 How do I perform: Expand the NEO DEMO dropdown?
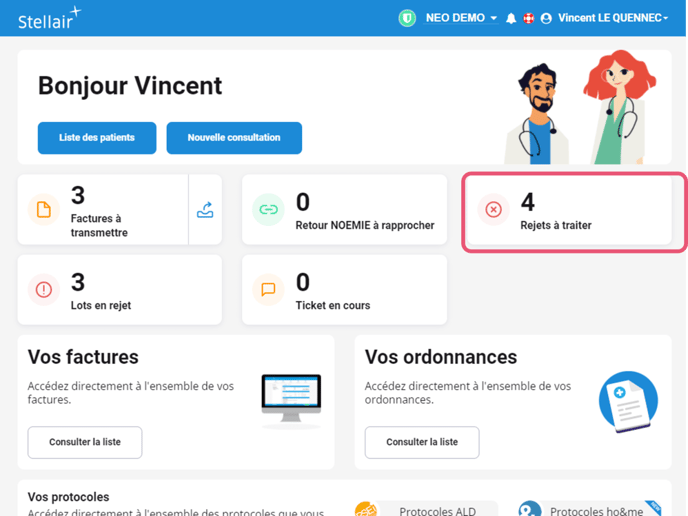pos(461,18)
